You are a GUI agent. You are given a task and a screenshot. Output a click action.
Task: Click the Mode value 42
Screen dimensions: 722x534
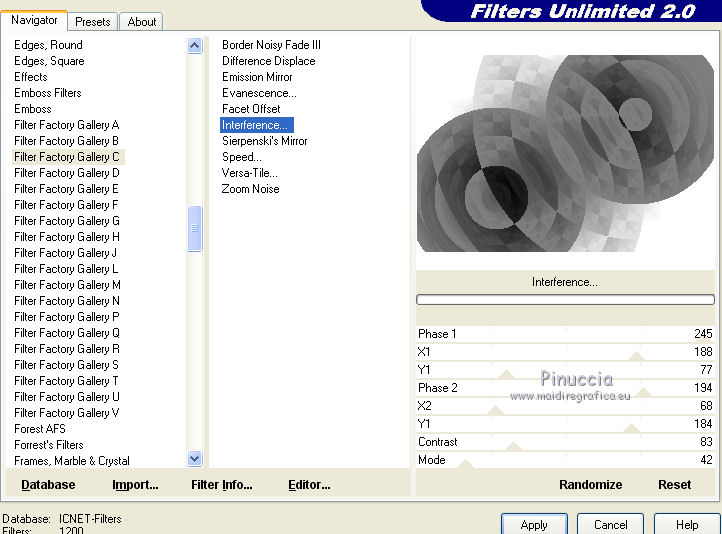(706, 460)
